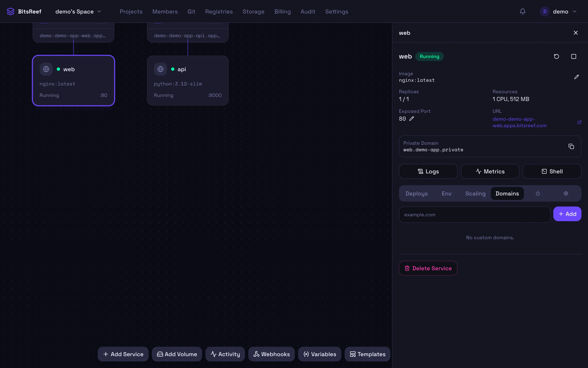
Task: Go to Billing
Action: pos(282,11)
